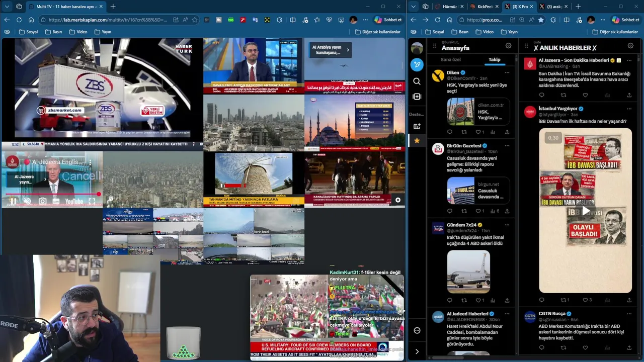Open the settings gear on the TRT stream tile

[x=397, y=200]
